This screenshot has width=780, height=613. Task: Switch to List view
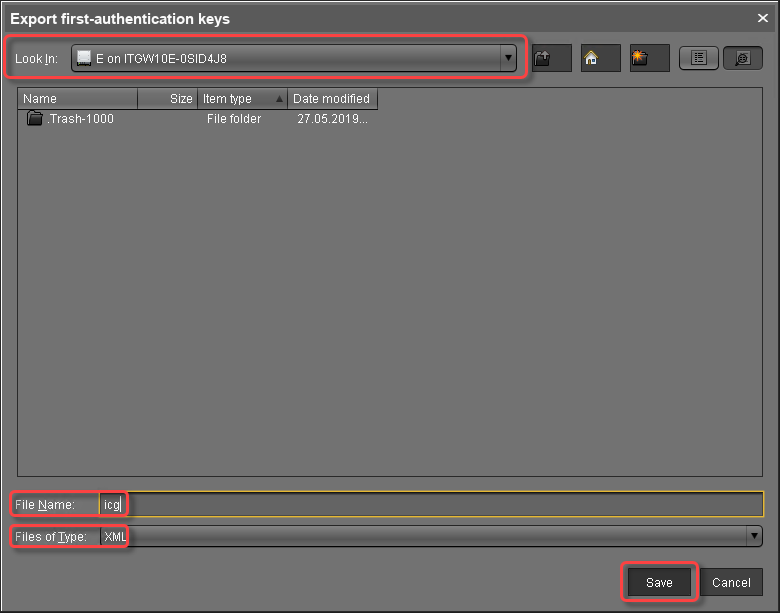point(699,58)
